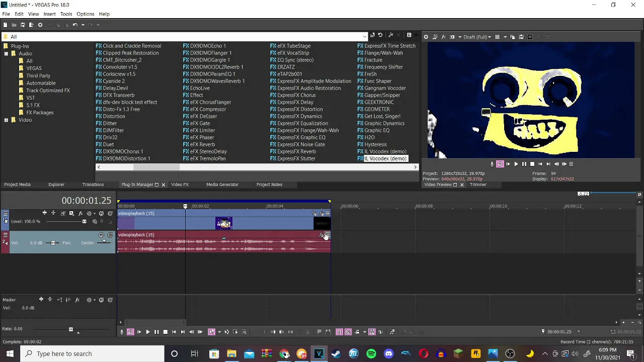Open Track FX on video track 1
The image size is (644, 362).
coord(80,213)
